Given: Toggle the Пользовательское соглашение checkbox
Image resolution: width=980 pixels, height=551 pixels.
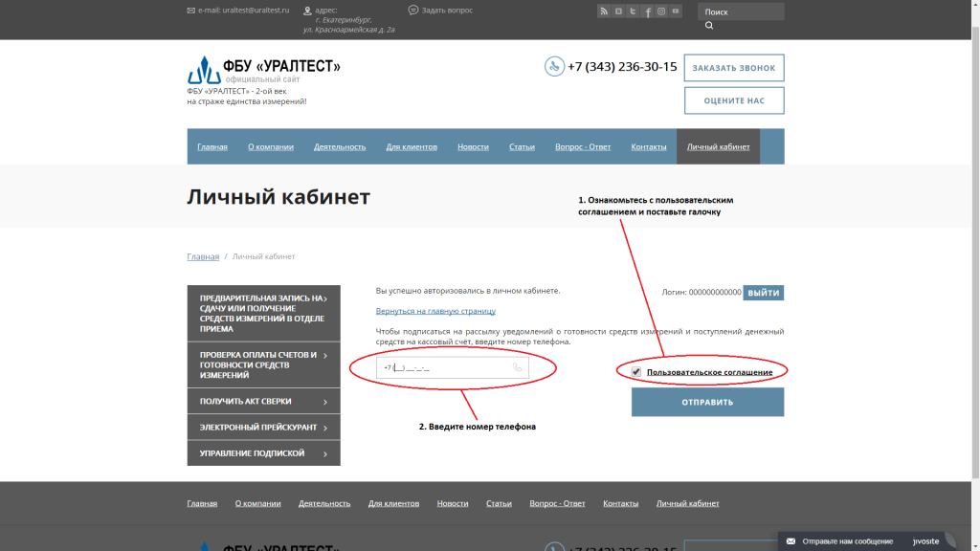Looking at the screenshot, I should pos(635,372).
